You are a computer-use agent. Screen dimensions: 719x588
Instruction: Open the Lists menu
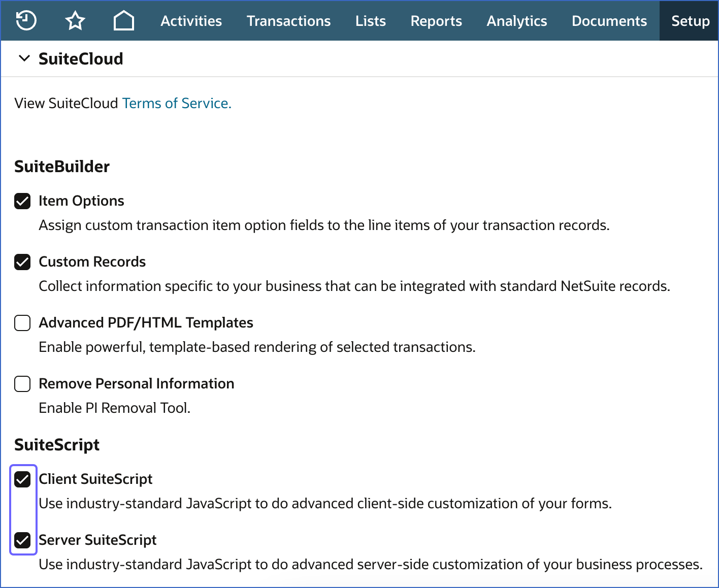370,21
